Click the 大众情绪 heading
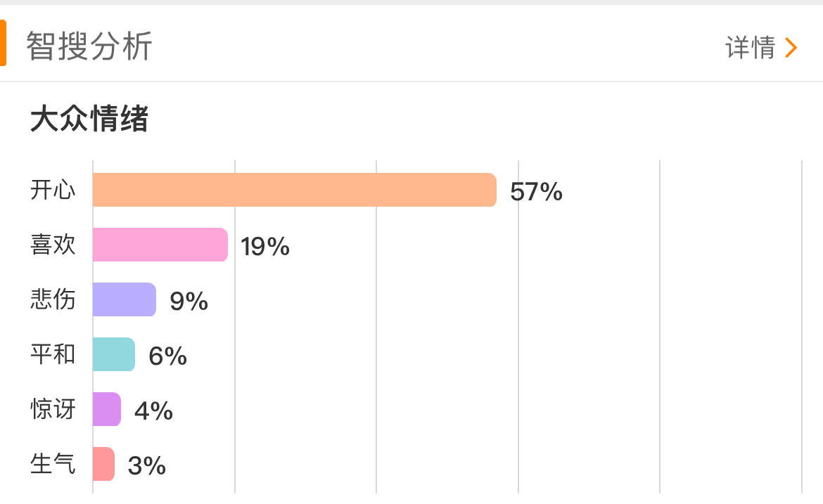Image resolution: width=823 pixels, height=504 pixels. point(89,119)
